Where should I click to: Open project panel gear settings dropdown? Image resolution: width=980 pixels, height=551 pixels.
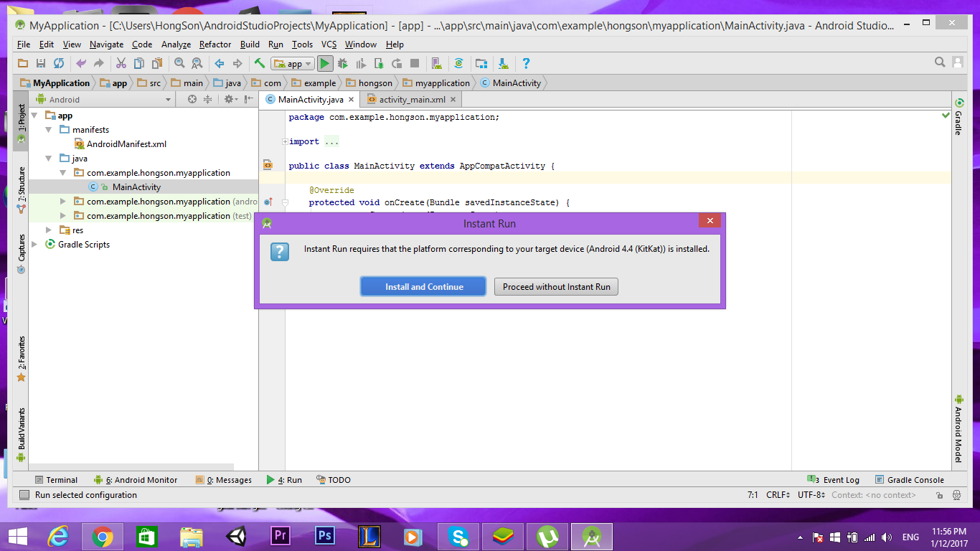pos(230,99)
